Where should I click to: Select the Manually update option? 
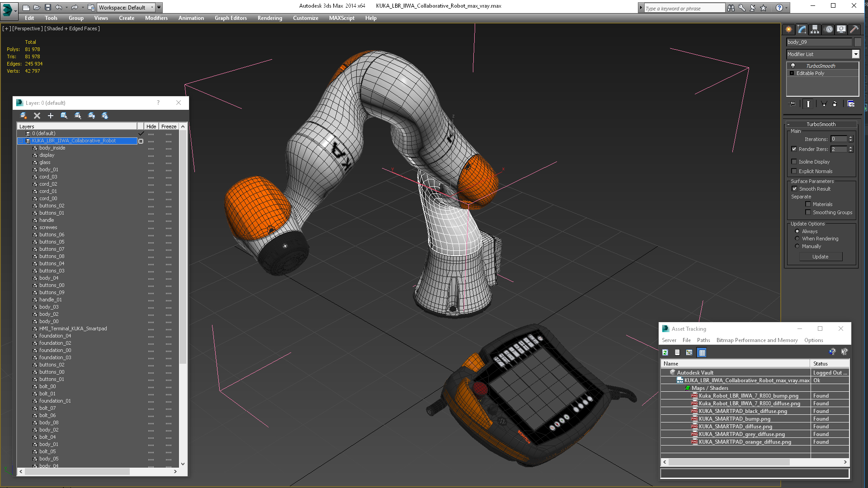797,246
